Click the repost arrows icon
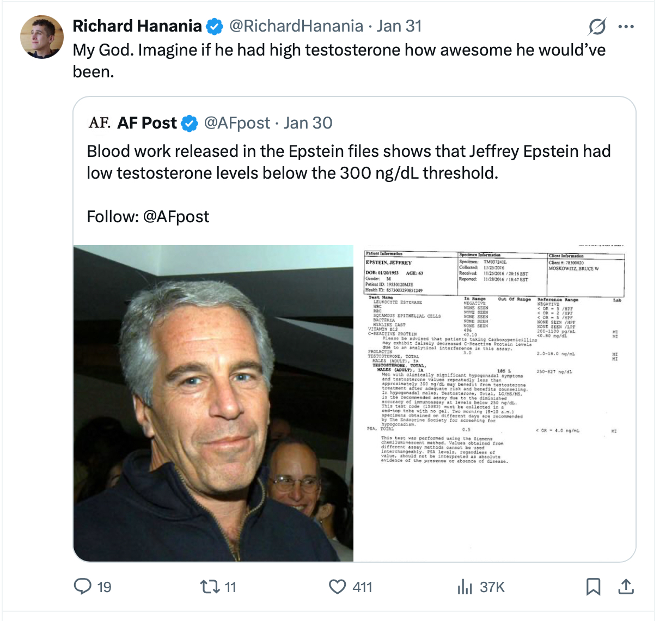The image size is (672, 621). pos(208,586)
